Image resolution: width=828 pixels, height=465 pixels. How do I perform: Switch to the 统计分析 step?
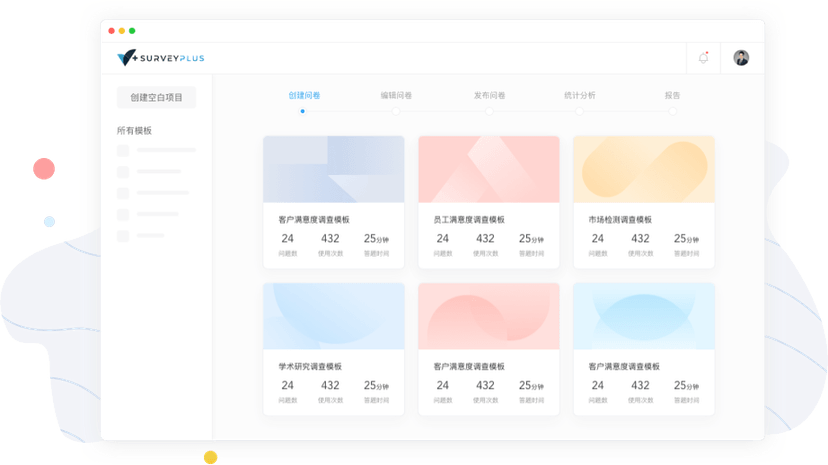click(x=579, y=95)
